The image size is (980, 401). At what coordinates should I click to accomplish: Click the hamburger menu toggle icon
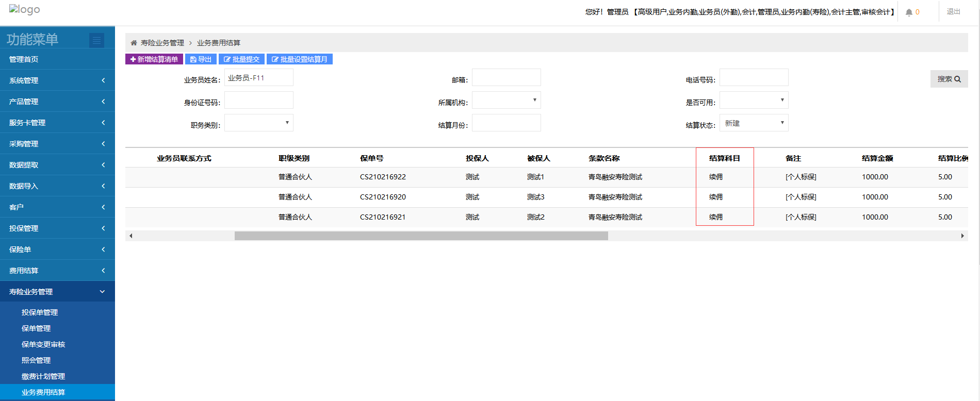tap(96, 40)
